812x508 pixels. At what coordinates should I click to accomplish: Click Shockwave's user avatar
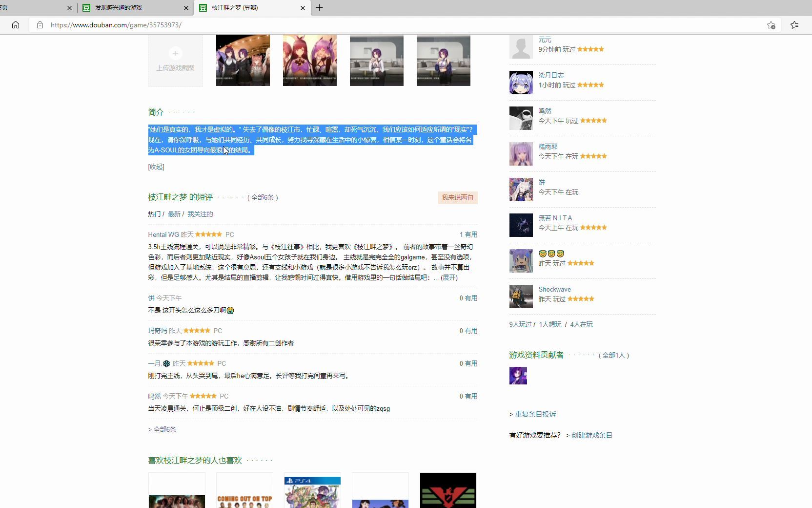pos(521,296)
